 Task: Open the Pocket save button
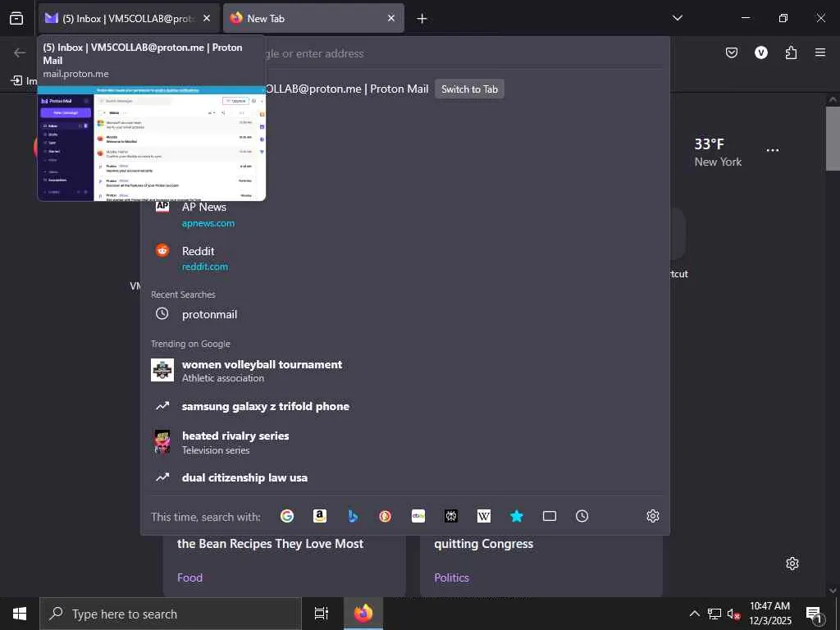coord(731,52)
